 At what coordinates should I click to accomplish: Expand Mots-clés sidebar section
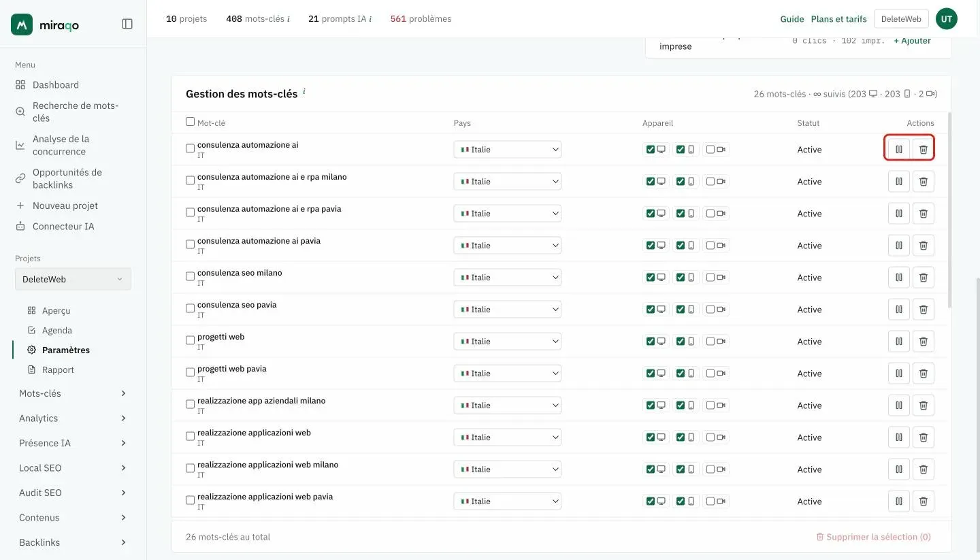tap(73, 393)
